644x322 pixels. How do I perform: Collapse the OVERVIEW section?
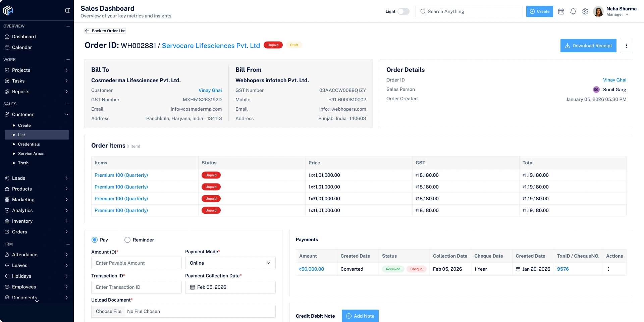coord(68,26)
